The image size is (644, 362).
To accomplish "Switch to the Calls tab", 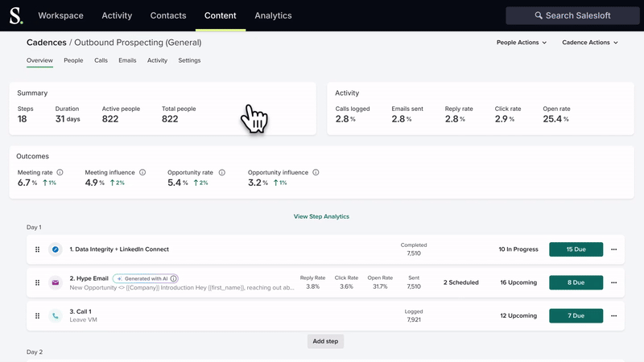I will [101, 60].
